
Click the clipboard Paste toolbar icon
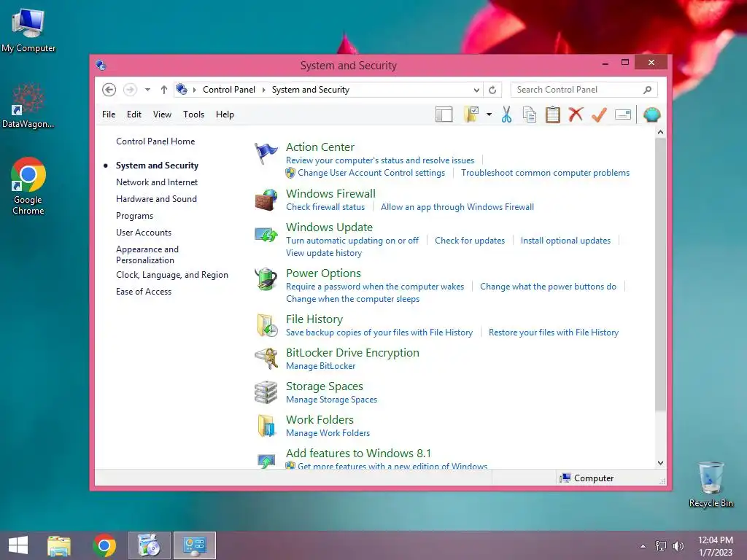pos(553,114)
